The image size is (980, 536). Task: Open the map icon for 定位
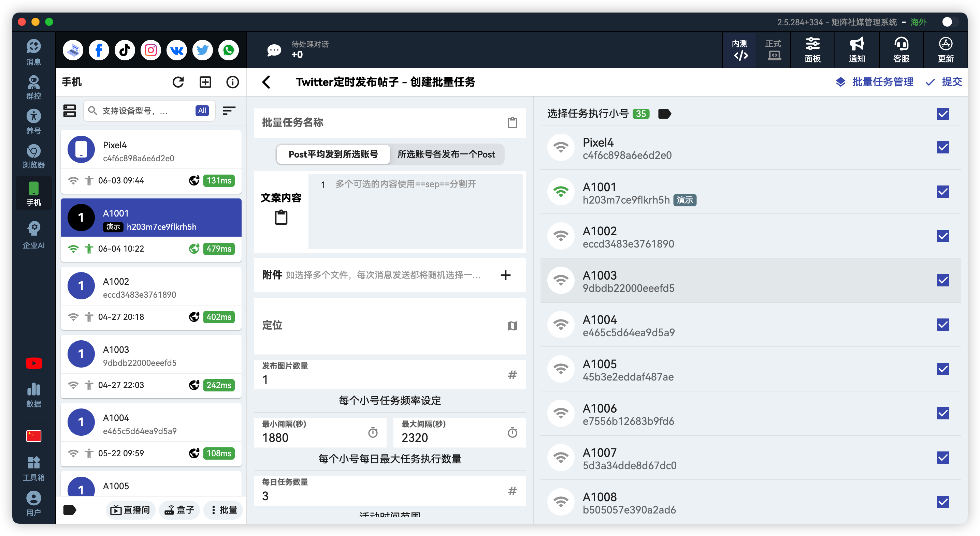(513, 326)
